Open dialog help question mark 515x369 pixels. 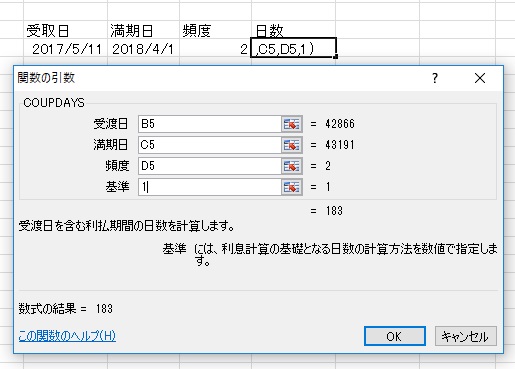tap(435, 78)
